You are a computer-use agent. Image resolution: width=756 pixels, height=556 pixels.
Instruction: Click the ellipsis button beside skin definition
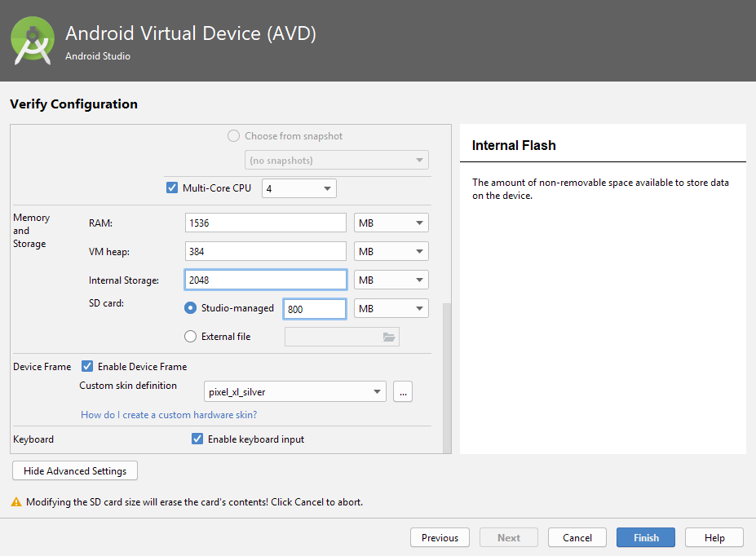(402, 392)
